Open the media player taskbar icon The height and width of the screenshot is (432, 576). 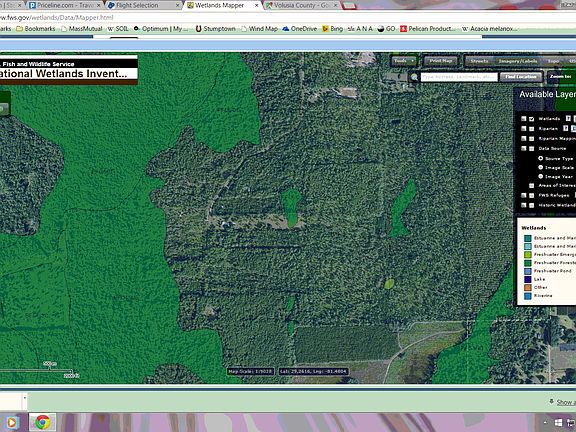12,423
